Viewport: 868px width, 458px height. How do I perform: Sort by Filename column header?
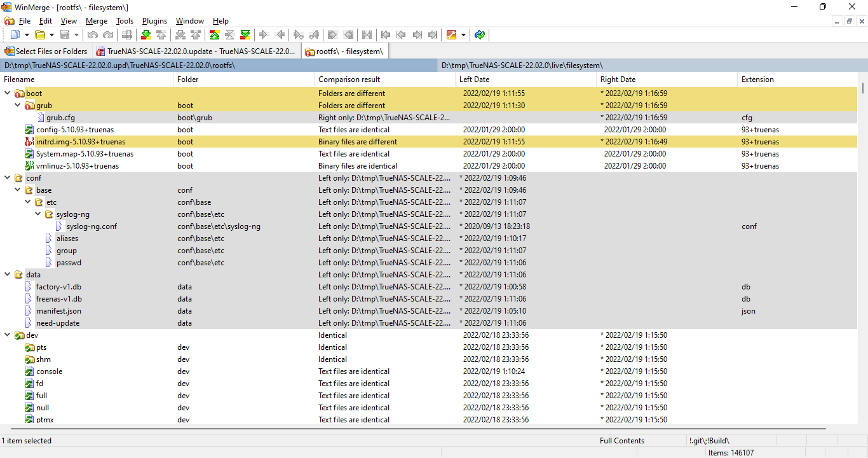(86, 80)
